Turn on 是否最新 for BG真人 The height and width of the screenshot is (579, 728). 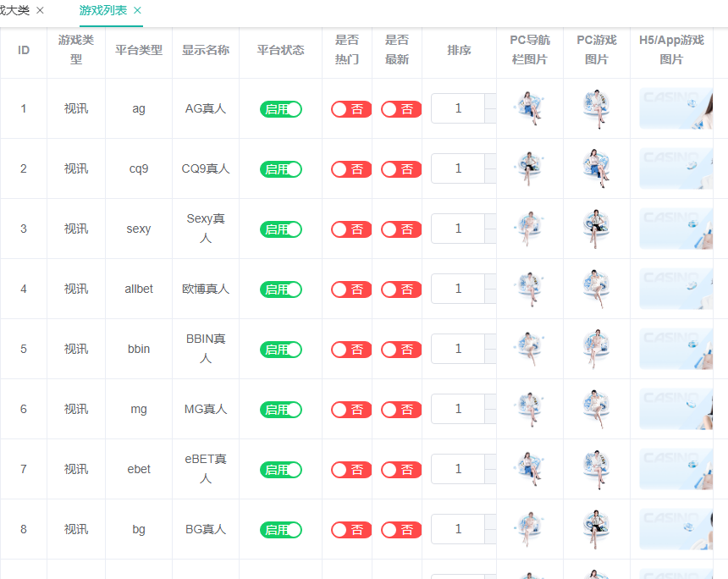(401, 530)
